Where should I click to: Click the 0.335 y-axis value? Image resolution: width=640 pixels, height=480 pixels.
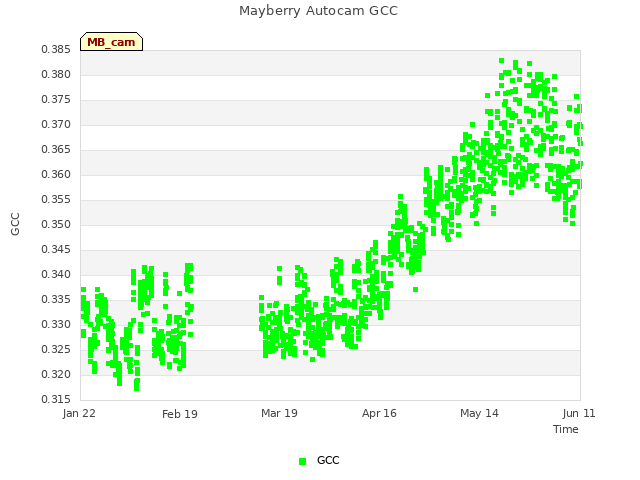coord(56,299)
